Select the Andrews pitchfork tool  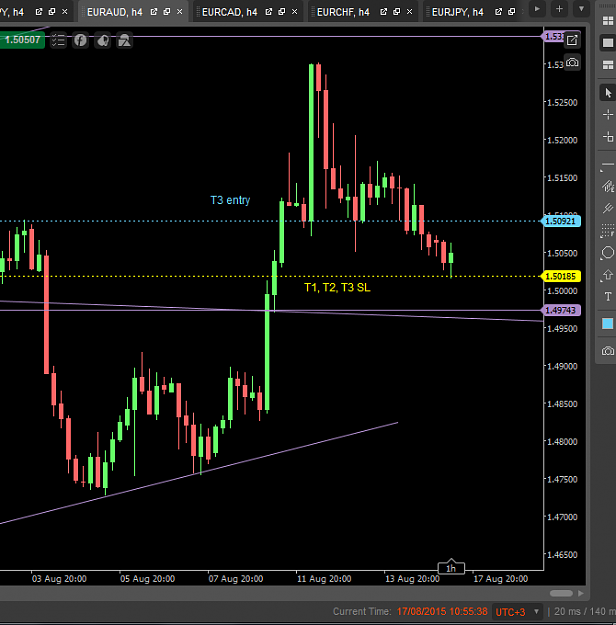(x=608, y=208)
